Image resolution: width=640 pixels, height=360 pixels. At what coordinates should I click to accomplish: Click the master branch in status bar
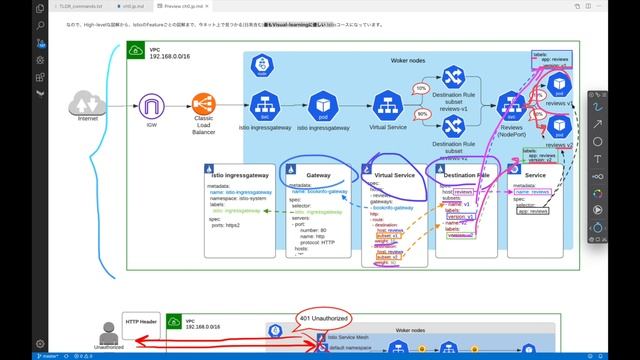[x=47, y=356]
